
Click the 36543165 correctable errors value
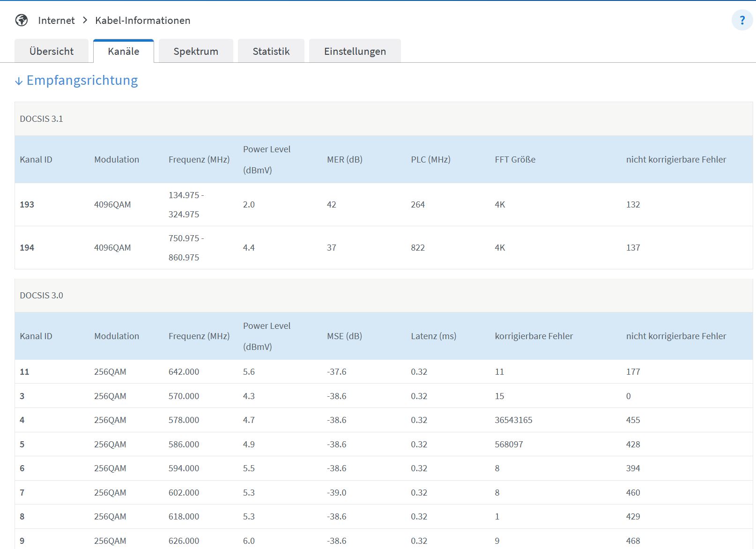(x=513, y=420)
